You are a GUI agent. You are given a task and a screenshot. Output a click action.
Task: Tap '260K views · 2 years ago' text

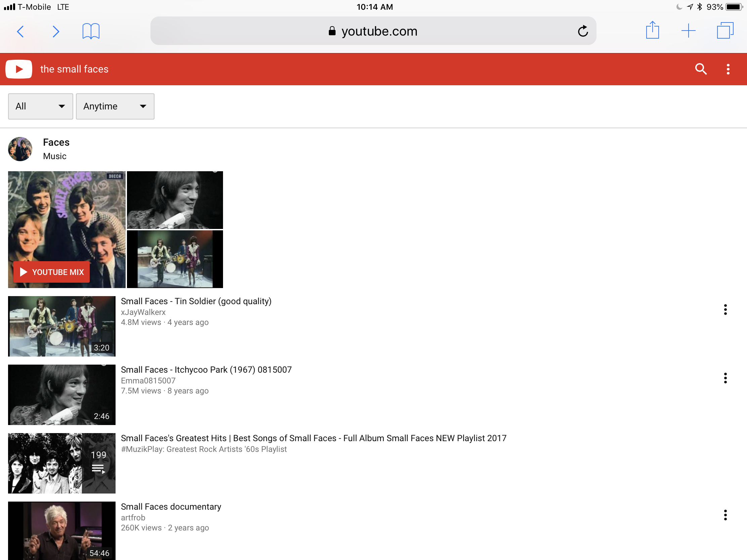165,528
